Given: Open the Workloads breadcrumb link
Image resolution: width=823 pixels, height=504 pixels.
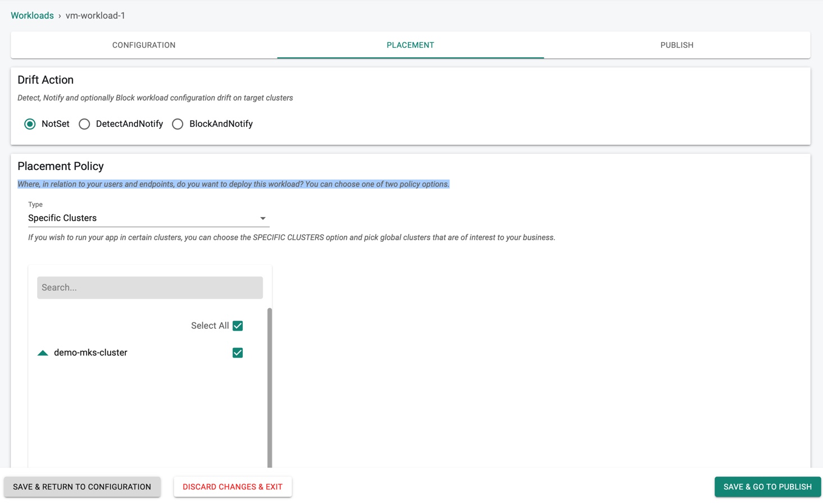Looking at the screenshot, I should (32, 16).
